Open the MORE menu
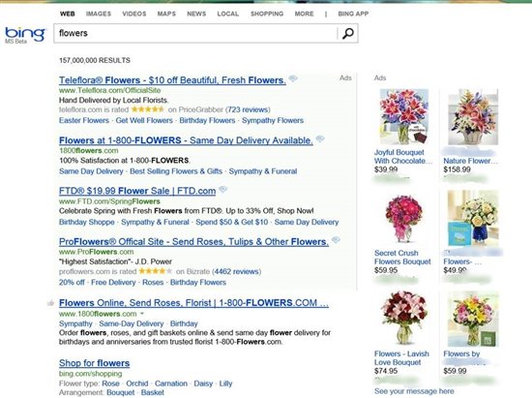 pyautogui.click(x=304, y=14)
